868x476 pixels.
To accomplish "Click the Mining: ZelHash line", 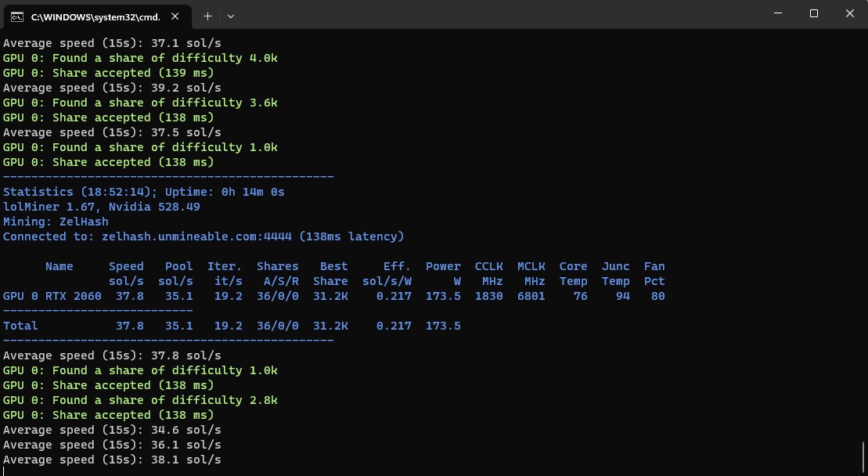I will pyautogui.click(x=56, y=222).
